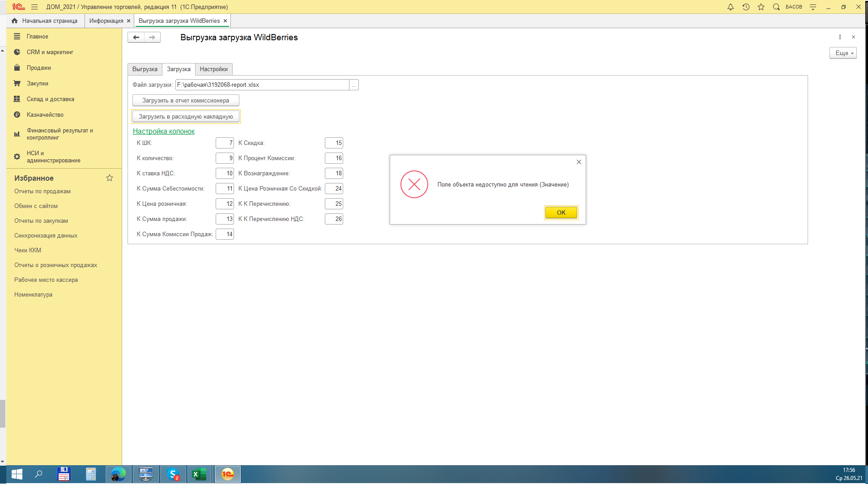Image resolution: width=868 pixels, height=484 pixels.
Task: Open the notifications bell icon
Action: [731, 7]
